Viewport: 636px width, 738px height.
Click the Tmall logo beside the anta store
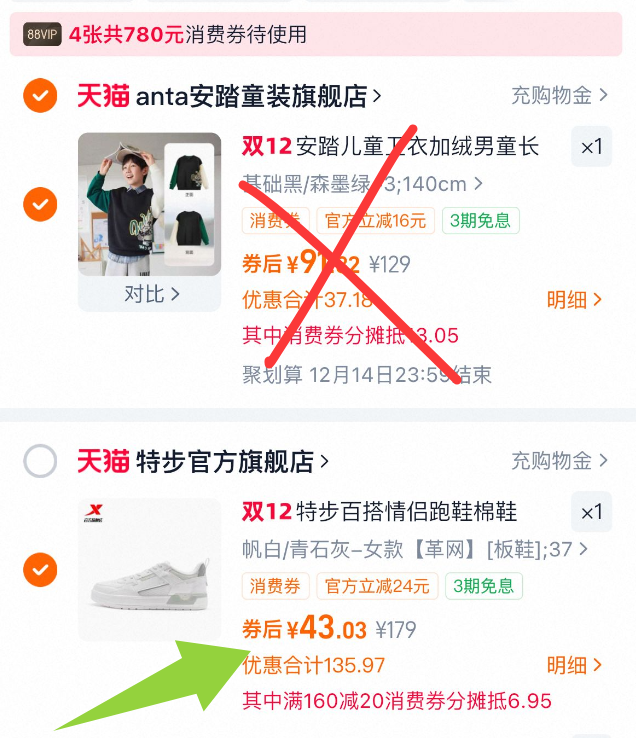103,96
